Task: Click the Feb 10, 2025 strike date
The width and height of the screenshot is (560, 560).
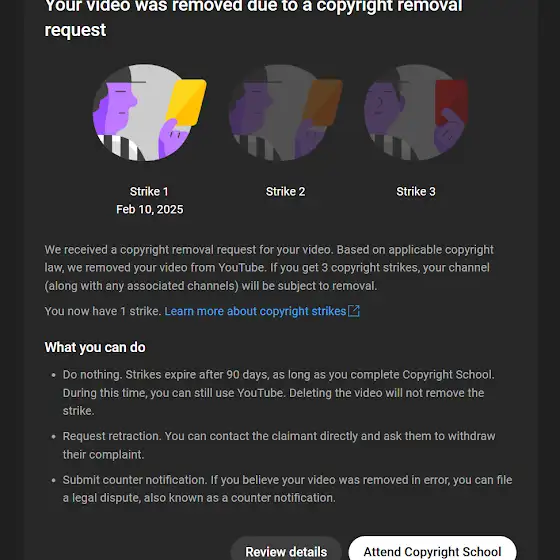Action: tap(150, 209)
